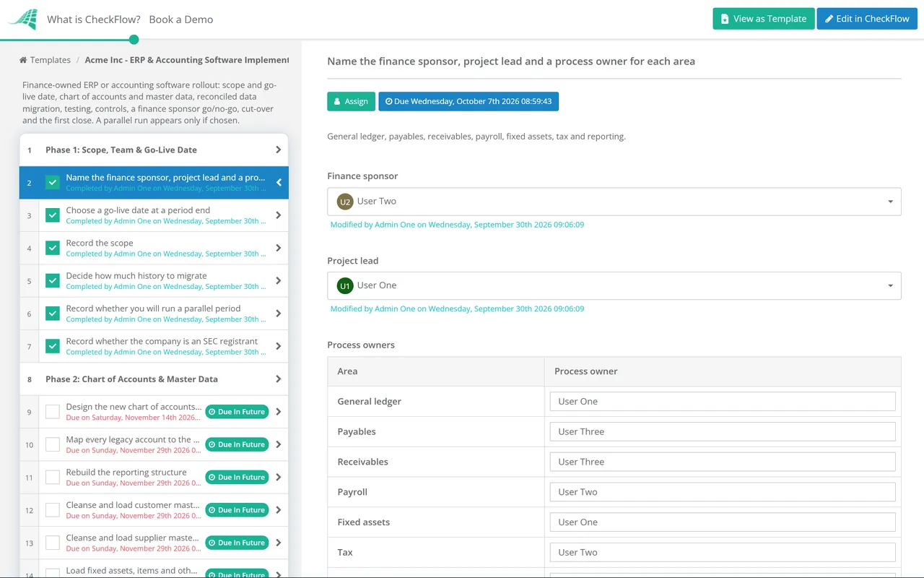This screenshot has width=924, height=578.
Task: Click the CheckFlow logo icon
Action: pyautogui.click(x=22, y=19)
